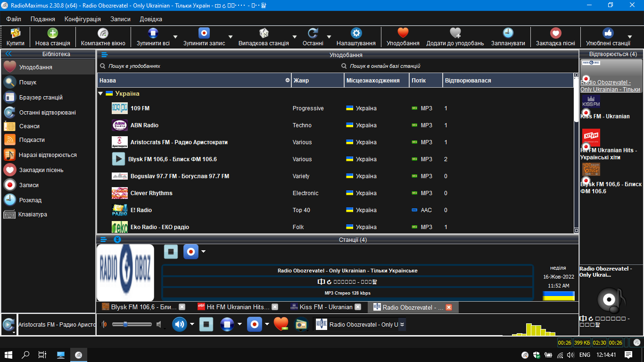Play a Випадкова станція via the dice icon
The height and width of the screenshot is (362, 644).
(264, 33)
